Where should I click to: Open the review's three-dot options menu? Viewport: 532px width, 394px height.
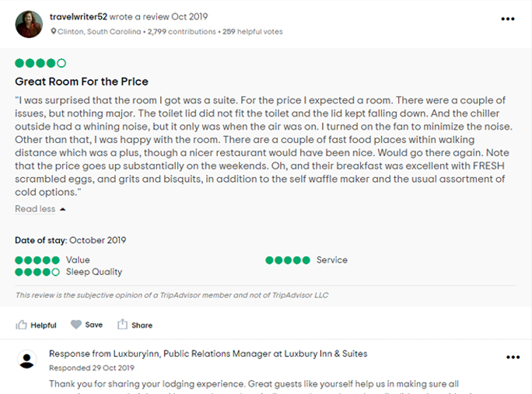point(508,19)
